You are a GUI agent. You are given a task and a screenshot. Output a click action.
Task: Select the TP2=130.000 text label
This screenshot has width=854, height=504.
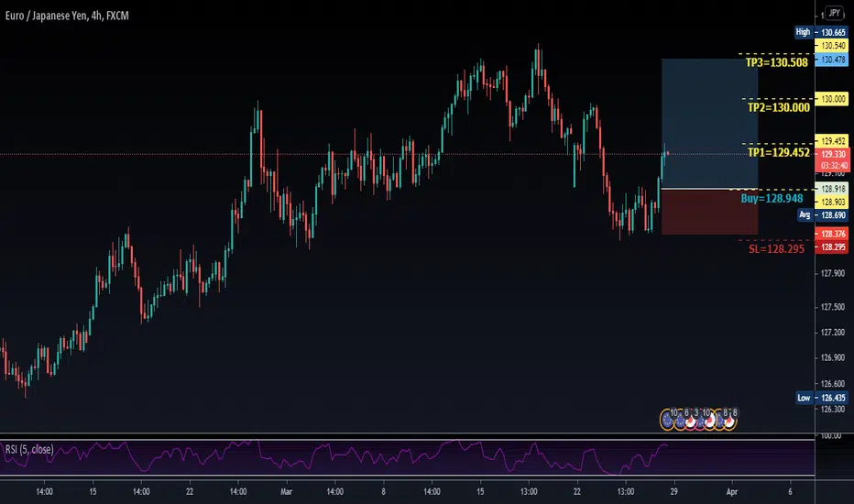778,107
